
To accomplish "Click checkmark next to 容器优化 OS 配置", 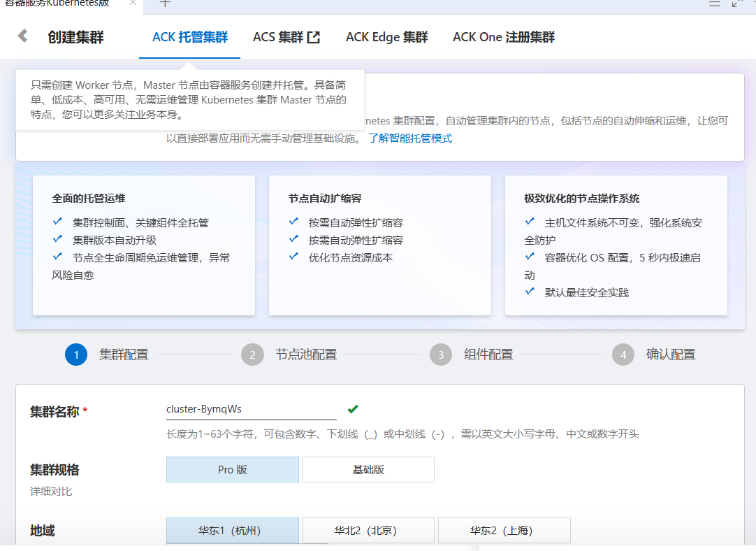I will [x=530, y=256].
